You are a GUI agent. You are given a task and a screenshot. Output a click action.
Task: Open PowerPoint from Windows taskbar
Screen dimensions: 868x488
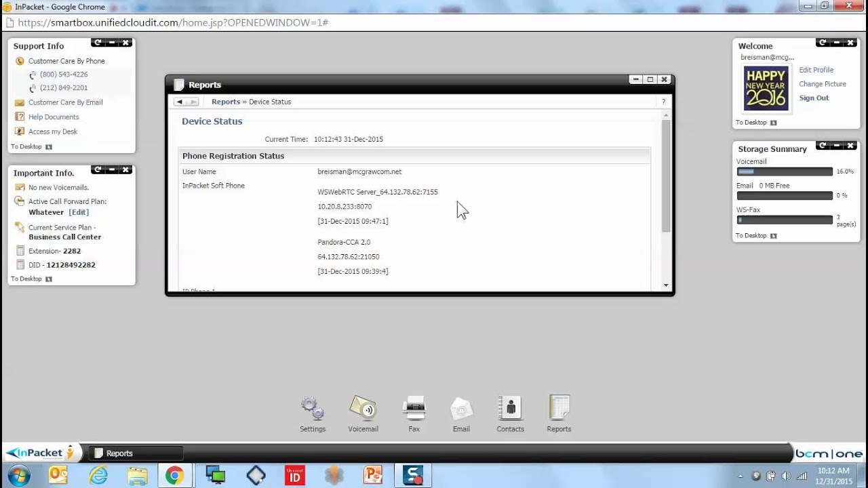click(x=373, y=475)
